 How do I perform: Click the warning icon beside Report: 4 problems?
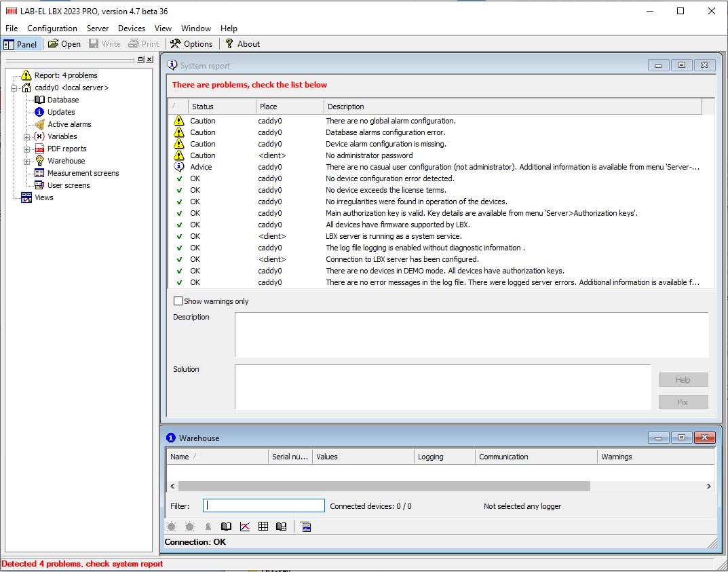pyautogui.click(x=26, y=75)
